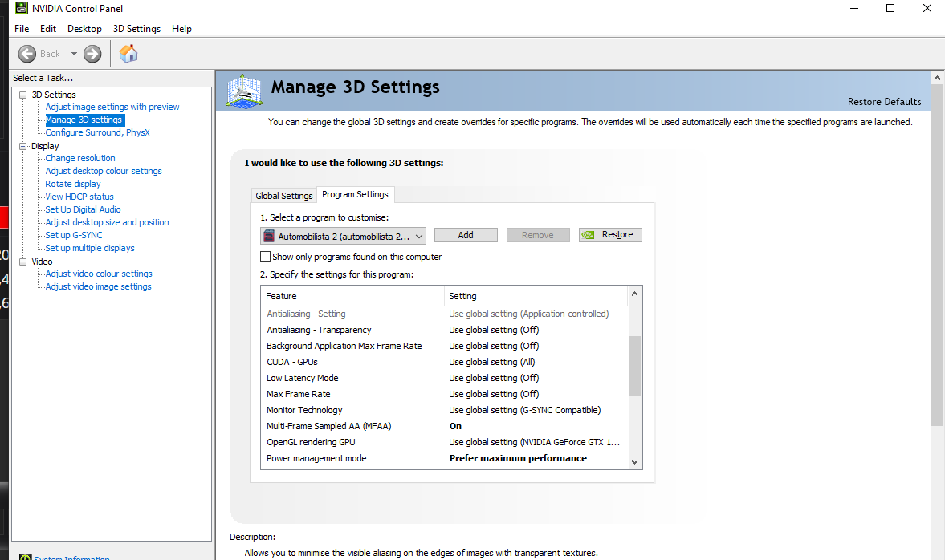Open Set up G-SYNC page
The width and height of the screenshot is (945, 560).
tap(74, 235)
